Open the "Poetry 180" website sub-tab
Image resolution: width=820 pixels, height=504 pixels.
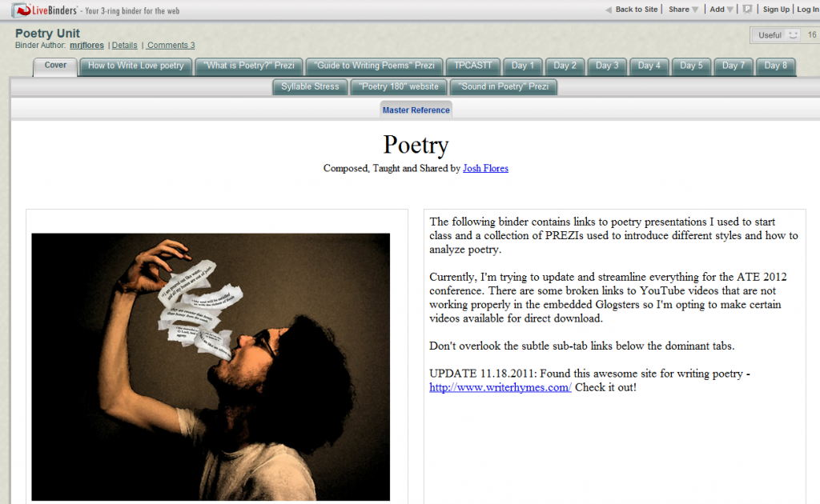398,86
